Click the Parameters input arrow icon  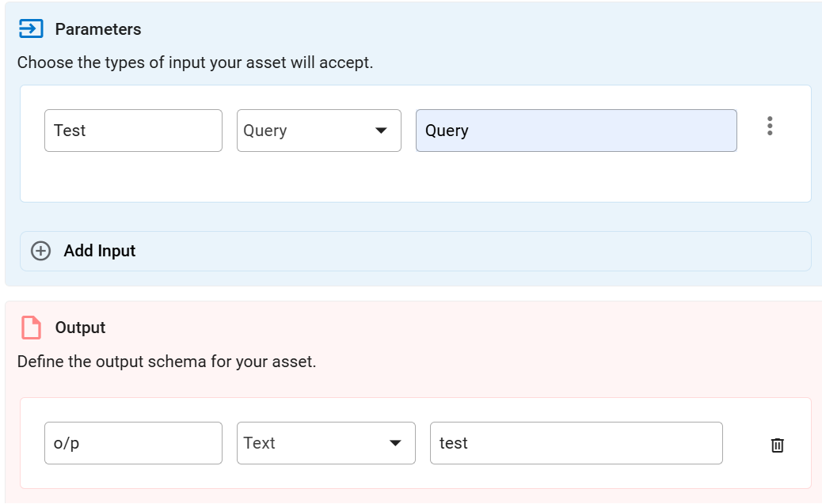pos(30,29)
